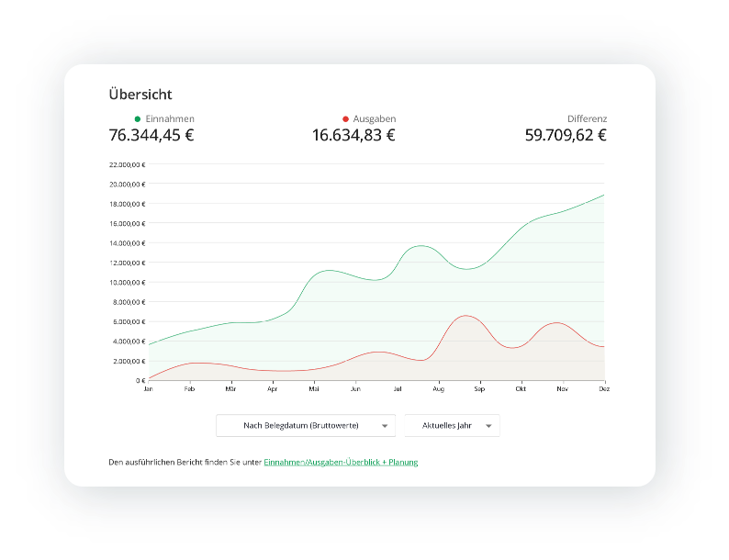Click the 10.000,00 € y-axis label
729x560 pixels.
pos(127,283)
